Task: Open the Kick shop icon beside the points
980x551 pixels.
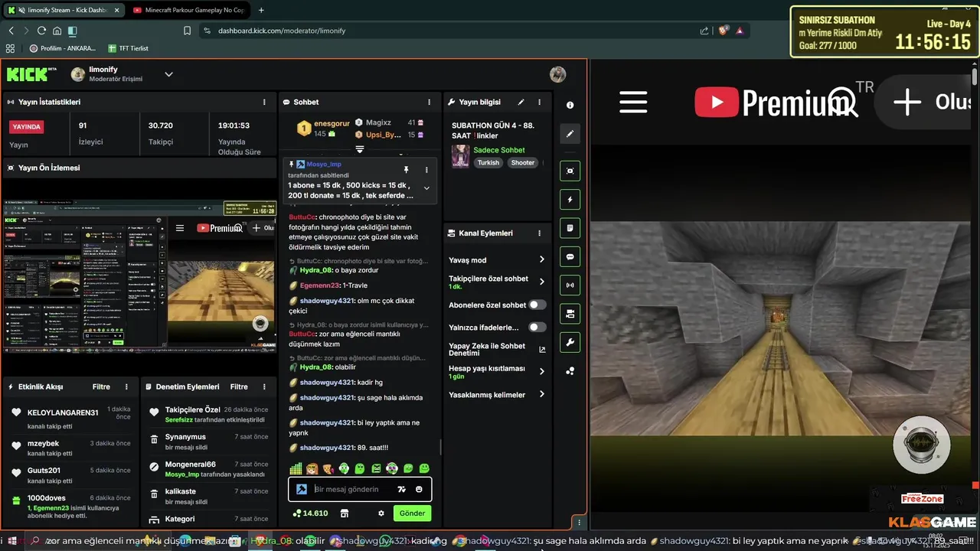Action: (x=345, y=514)
